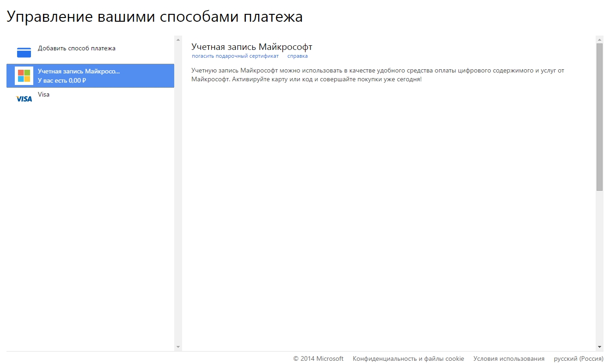Click heading 'Учетная запись Майкрософт' in right pane
The width and height of the screenshot is (610, 364).
pyautogui.click(x=252, y=47)
